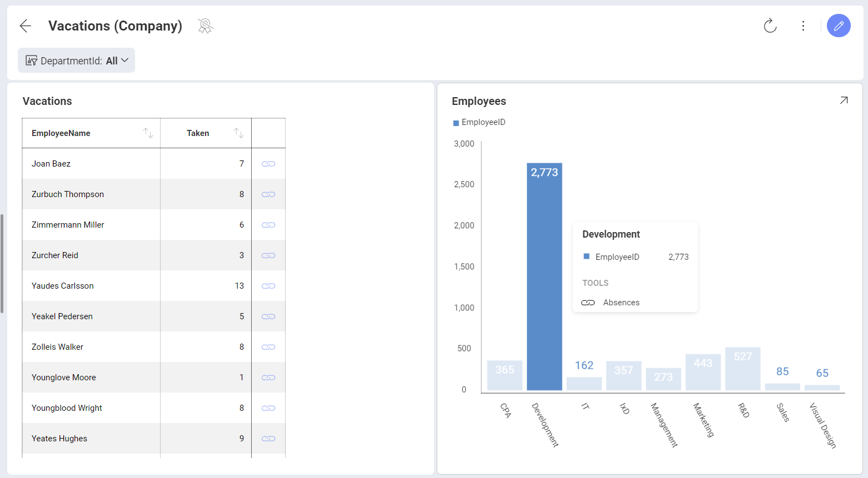Click the Development axis label
The image size is (868, 478).
(x=545, y=425)
